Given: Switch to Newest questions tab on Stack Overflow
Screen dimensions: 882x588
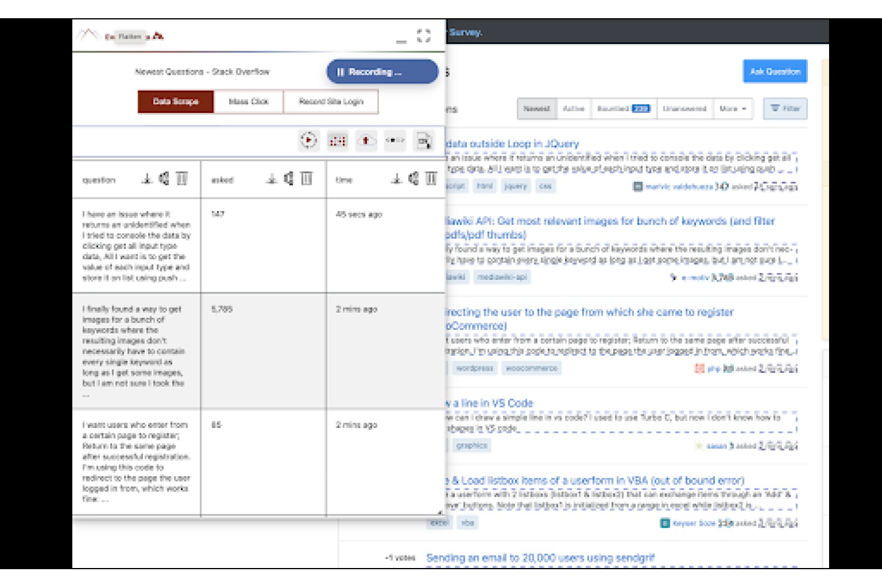Looking at the screenshot, I should click(x=537, y=109).
